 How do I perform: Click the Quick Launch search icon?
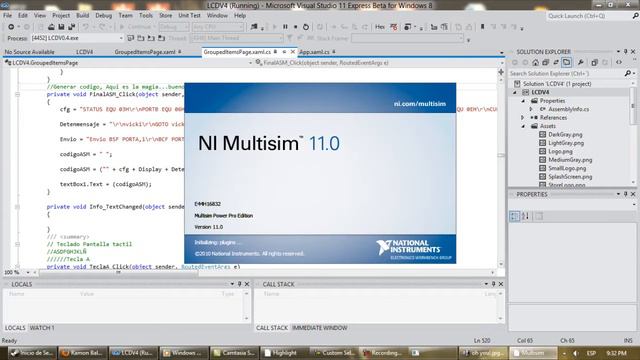[x=636, y=16]
